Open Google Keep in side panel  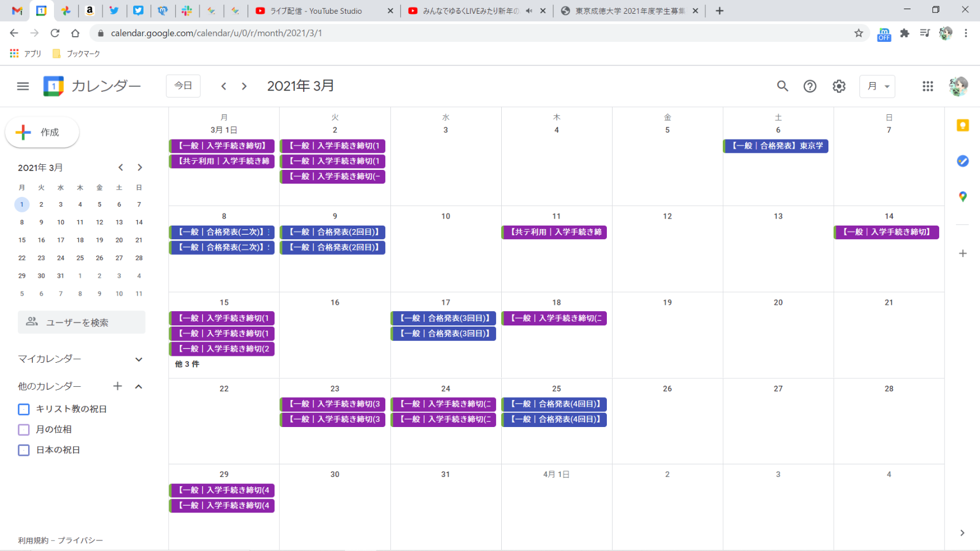tap(963, 126)
